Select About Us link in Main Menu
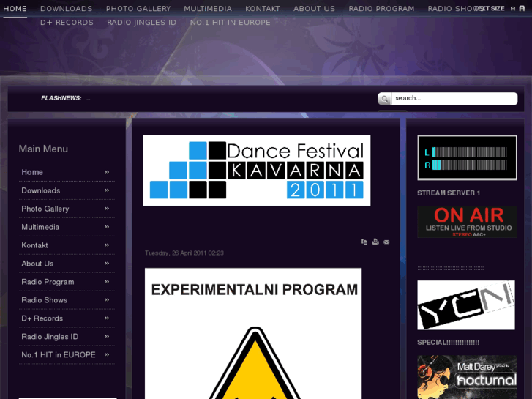The image size is (532, 399). click(37, 264)
